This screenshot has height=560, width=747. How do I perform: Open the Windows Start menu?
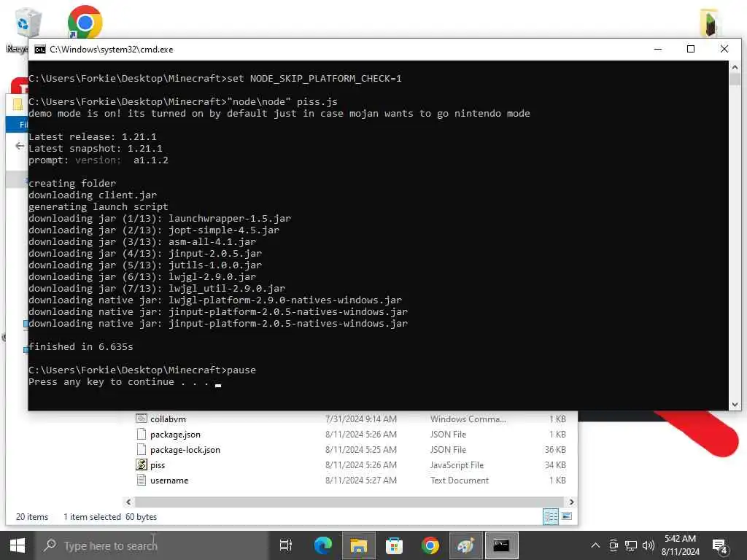pyautogui.click(x=18, y=545)
